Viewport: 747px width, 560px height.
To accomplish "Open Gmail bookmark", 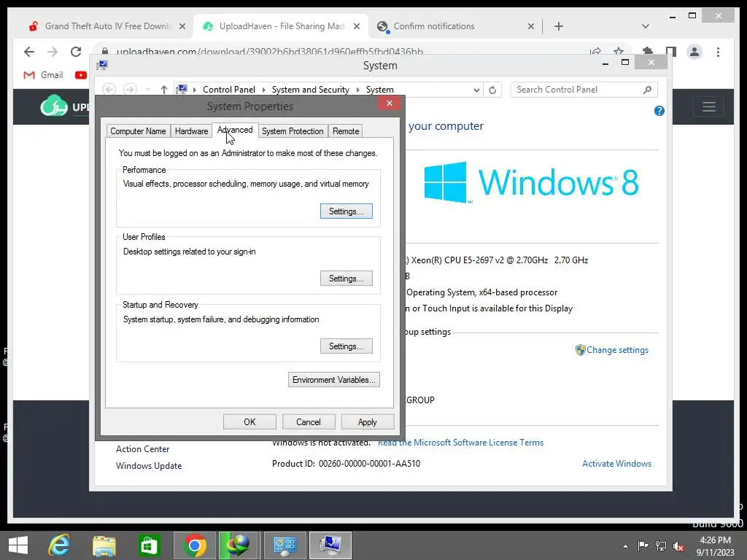I will (43, 75).
